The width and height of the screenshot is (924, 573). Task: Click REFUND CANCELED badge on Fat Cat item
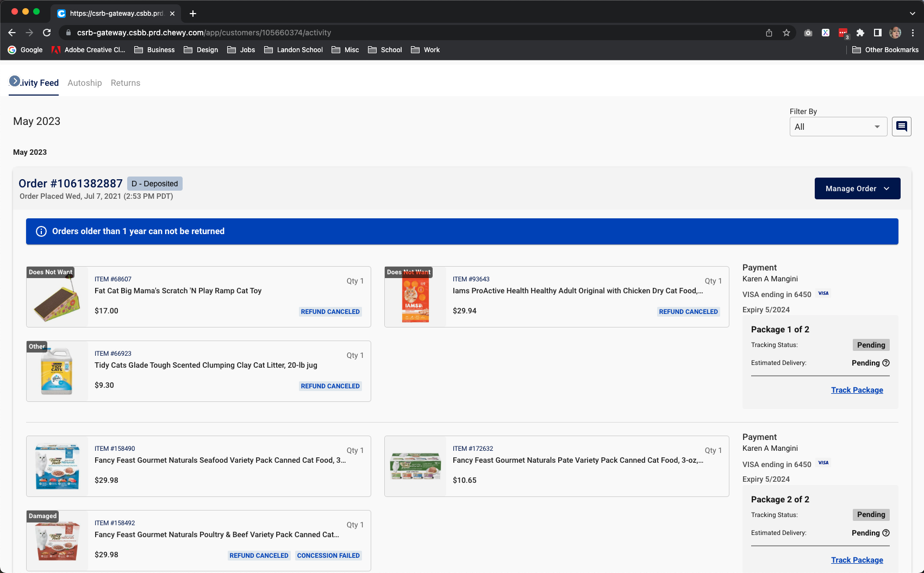click(330, 312)
